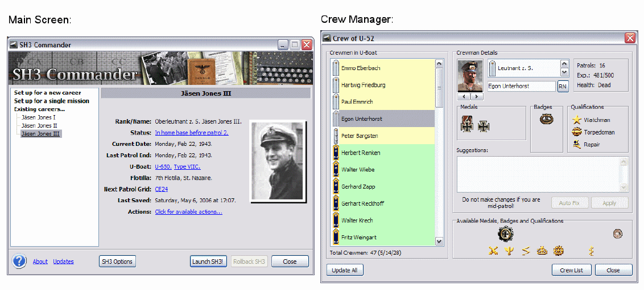This screenshot has height=290, width=644.
Task: Pick the round bronze badge from available items
Action: click(617, 234)
